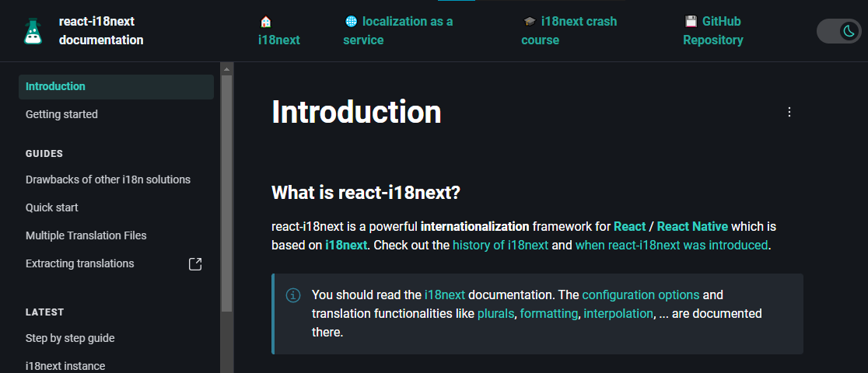Click the sidebar scrollbar thumb

pos(226,193)
